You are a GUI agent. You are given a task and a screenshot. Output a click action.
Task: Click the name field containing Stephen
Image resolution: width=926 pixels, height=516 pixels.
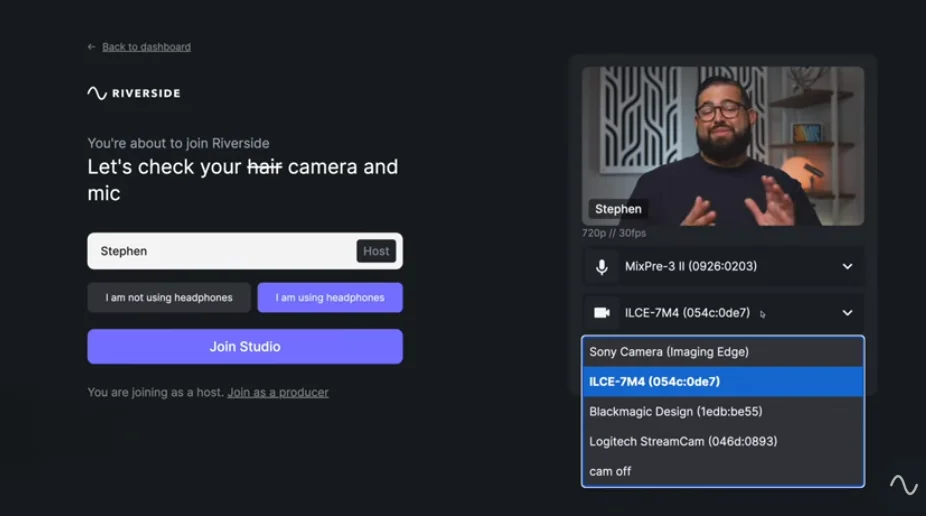[x=245, y=251]
